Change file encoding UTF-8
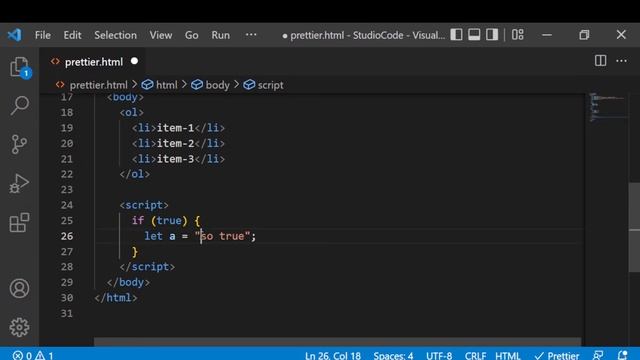The width and height of the screenshot is (640, 360). point(439,355)
